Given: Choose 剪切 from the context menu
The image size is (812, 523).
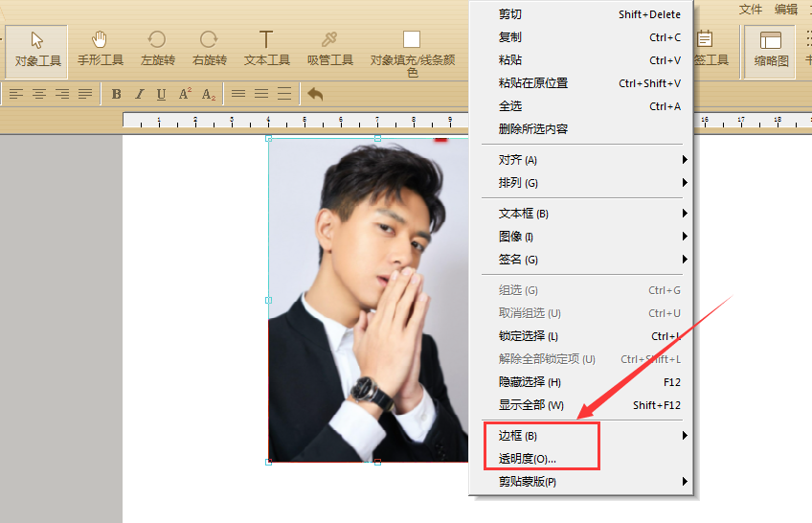Looking at the screenshot, I should coord(581,14).
